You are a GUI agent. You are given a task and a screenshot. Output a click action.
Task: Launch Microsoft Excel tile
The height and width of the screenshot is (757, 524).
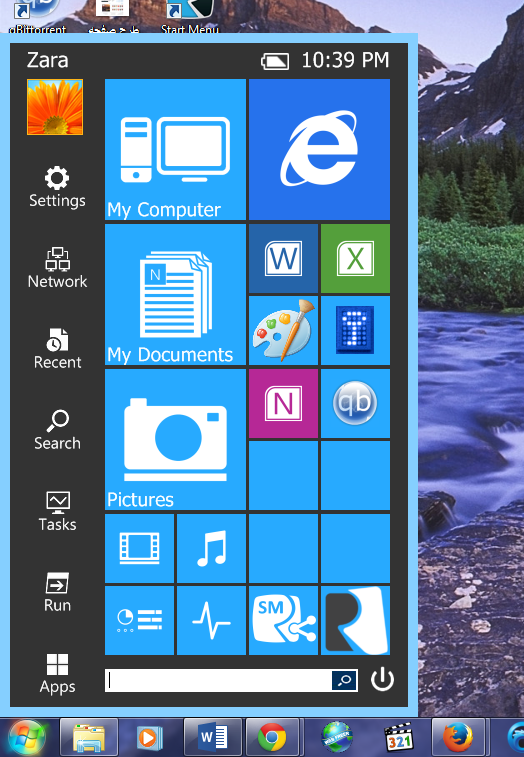tap(355, 258)
